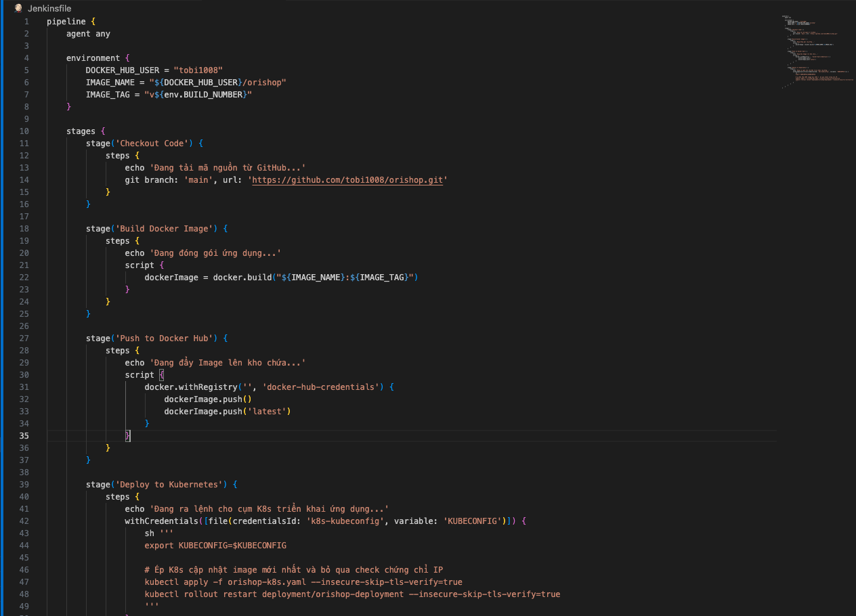Click the 'environment' block keyword
The height and width of the screenshot is (616, 856).
(x=93, y=58)
